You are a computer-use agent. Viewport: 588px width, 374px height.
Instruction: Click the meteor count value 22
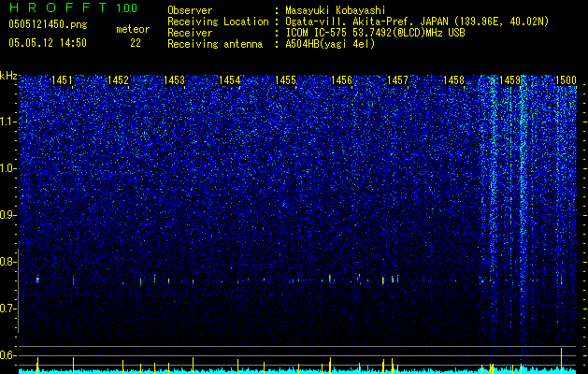click(x=136, y=43)
